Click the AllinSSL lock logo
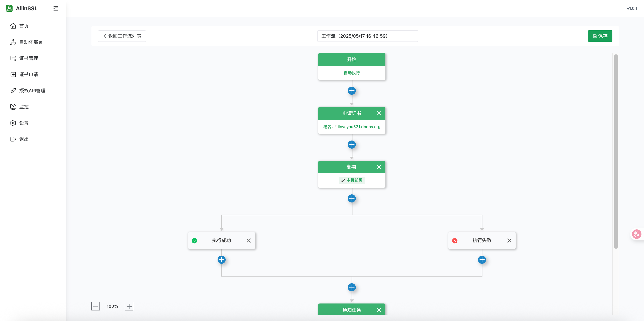 click(x=9, y=8)
